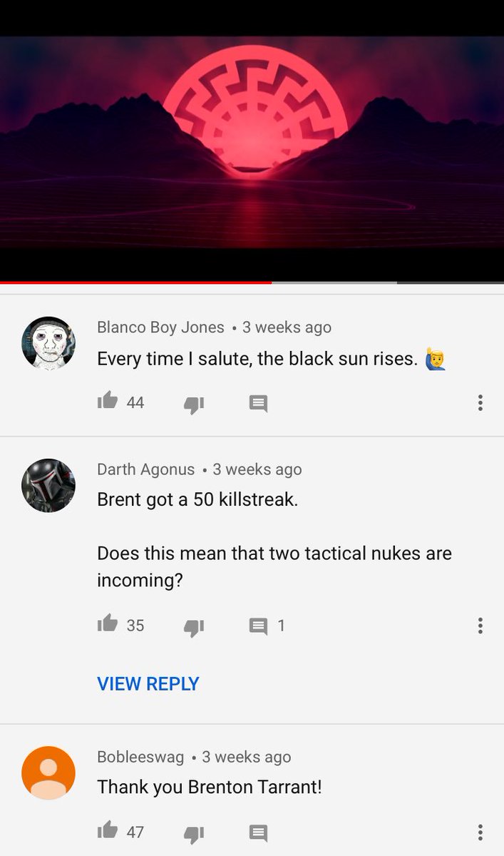
Task: Open reply icon on Darth Agonus's comment
Action: coord(258,626)
